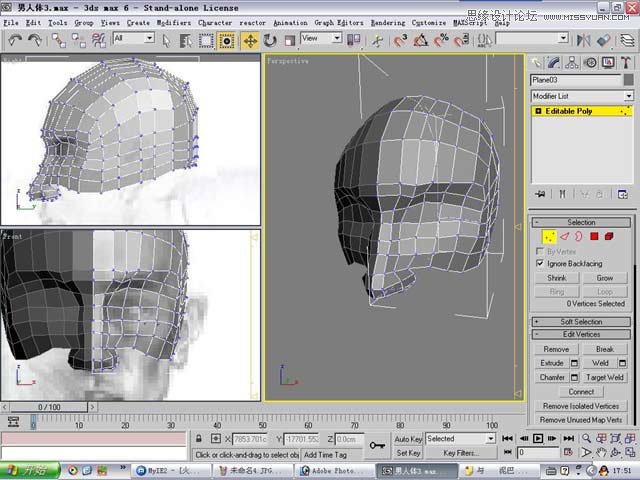The image size is (640, 480).
Task: Click the Plane03 object name field
Action: 576,80
